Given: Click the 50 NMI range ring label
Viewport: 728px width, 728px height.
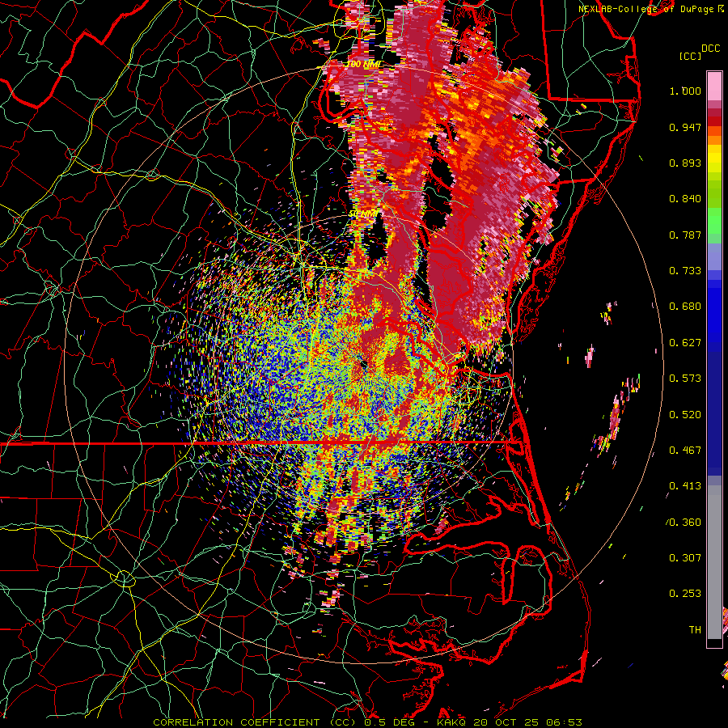Looking at the screenshot, I should (364, 214).
